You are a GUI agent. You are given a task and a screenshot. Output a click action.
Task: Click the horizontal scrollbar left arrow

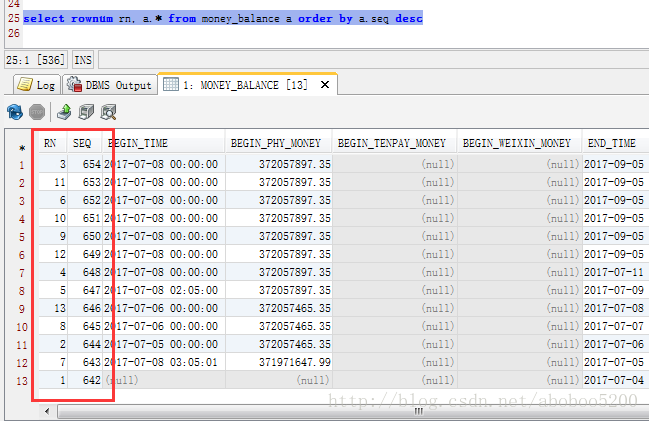tap(47, 411)
